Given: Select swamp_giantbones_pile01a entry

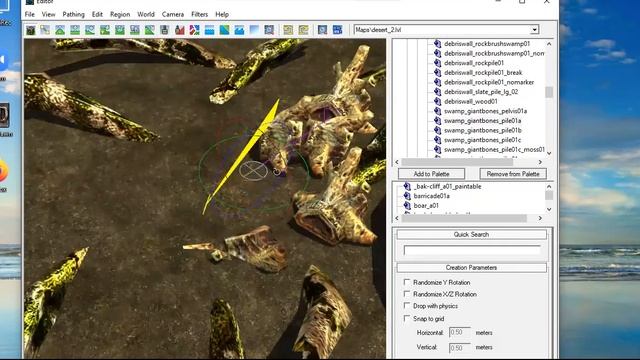Looking at the screenshot, I should coord(482,121).
